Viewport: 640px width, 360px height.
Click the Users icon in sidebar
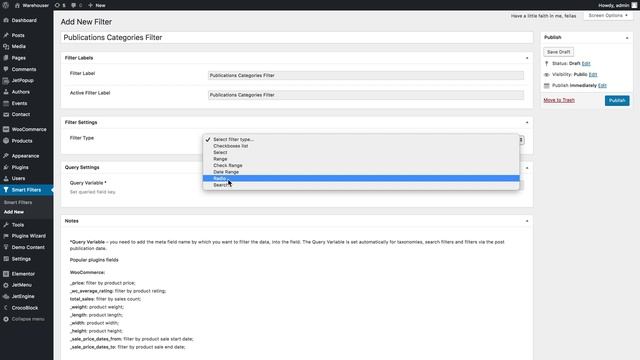click(6, 178)
